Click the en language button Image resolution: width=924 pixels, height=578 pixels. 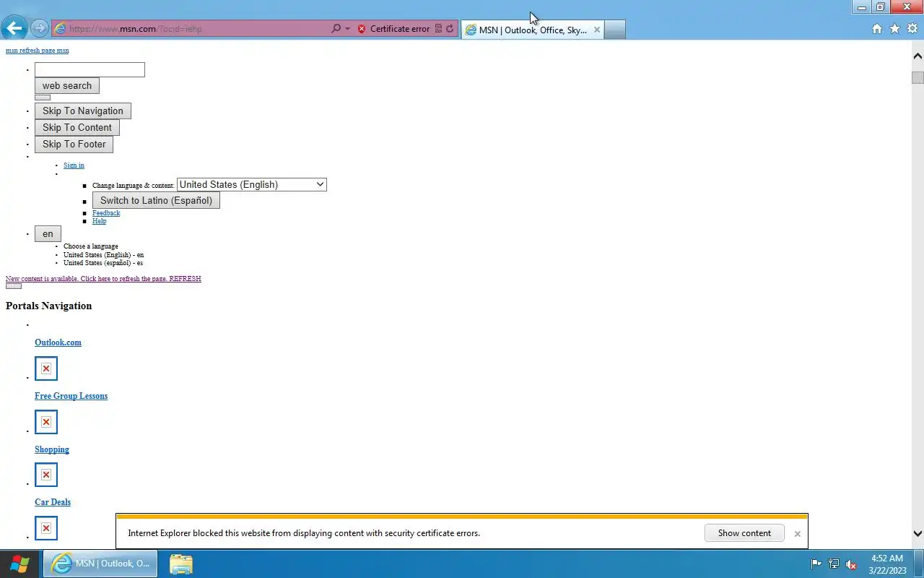click(48, 233)
